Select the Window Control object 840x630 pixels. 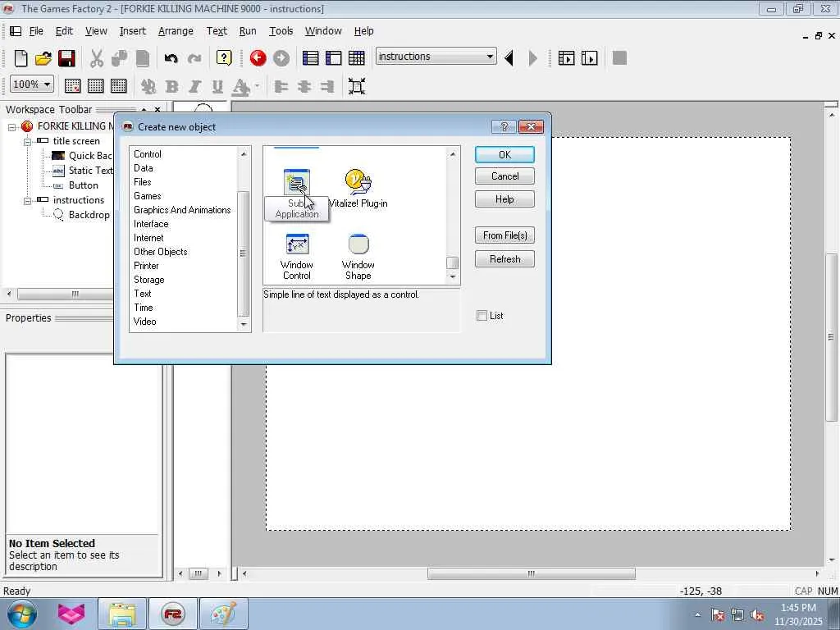click(297, 257)
